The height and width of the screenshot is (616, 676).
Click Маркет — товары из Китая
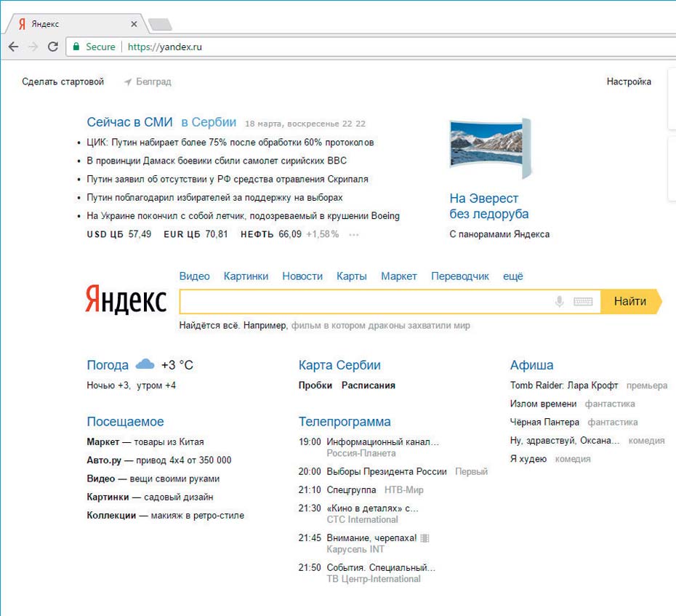click(145, 441)
